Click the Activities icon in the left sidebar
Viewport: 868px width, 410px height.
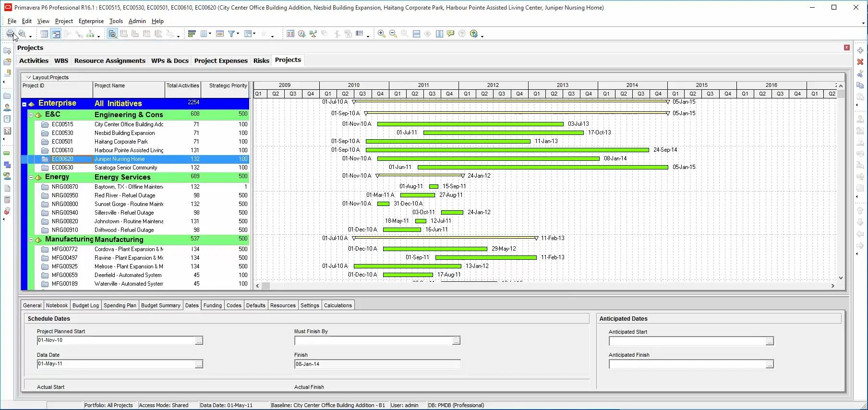pyautogui.click(x=7, y=153)
